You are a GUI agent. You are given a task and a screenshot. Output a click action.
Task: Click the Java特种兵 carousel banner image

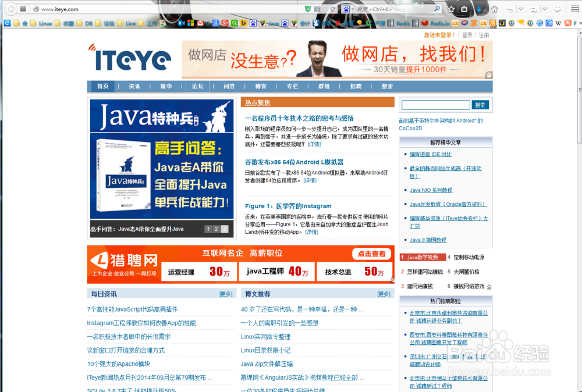click(x=161, y=159)
